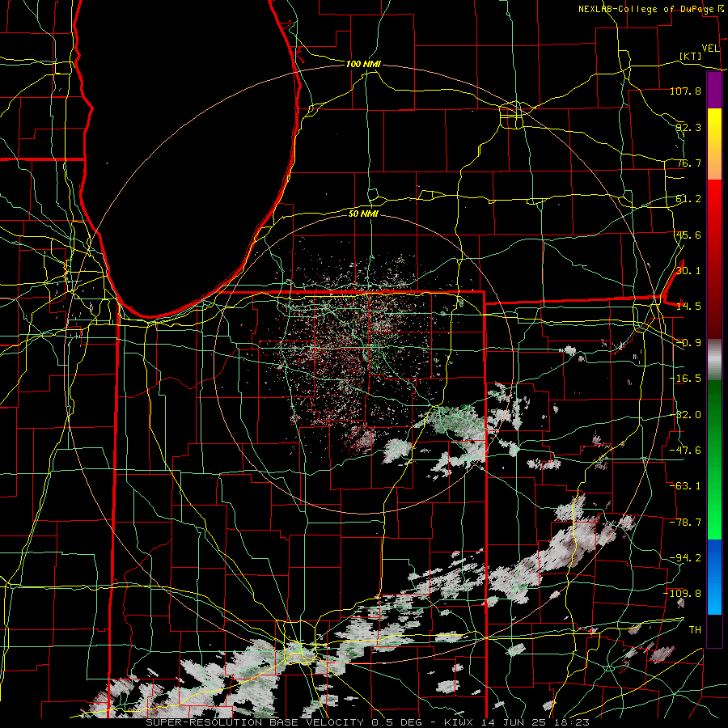Select the 14.5 velocity scale value
The image size is (728, 728).
click(688, 307)
